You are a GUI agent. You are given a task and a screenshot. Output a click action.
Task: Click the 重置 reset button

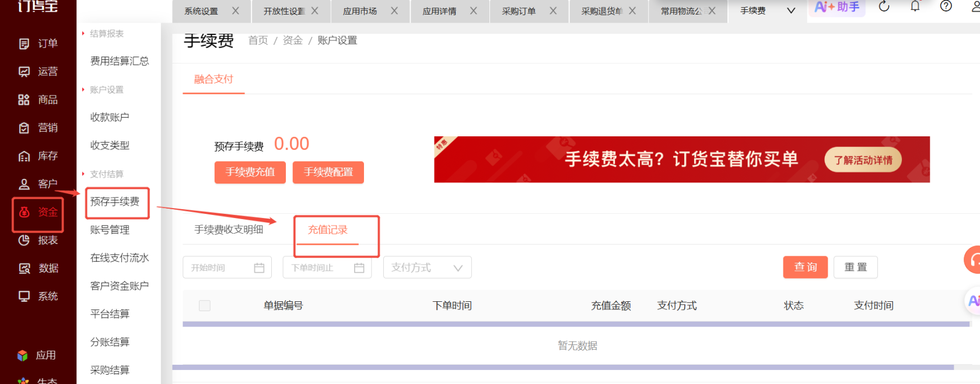point(856,267)
